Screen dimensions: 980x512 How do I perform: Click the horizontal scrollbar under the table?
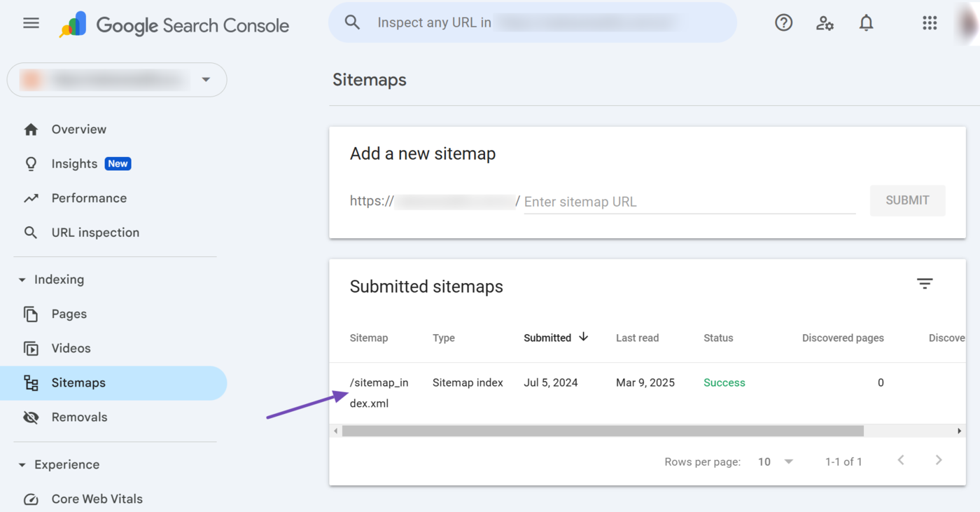(602, 431)
